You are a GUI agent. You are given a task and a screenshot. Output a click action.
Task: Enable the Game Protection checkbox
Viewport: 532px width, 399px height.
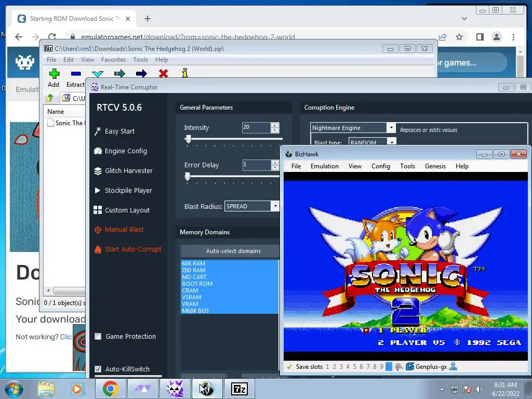click(98, 337)
